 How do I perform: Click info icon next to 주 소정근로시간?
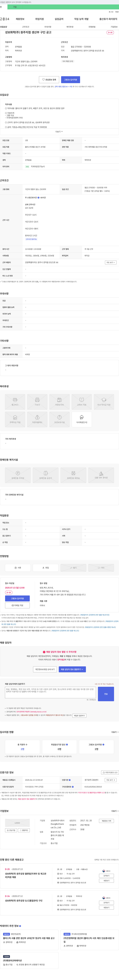click(39, 198)
